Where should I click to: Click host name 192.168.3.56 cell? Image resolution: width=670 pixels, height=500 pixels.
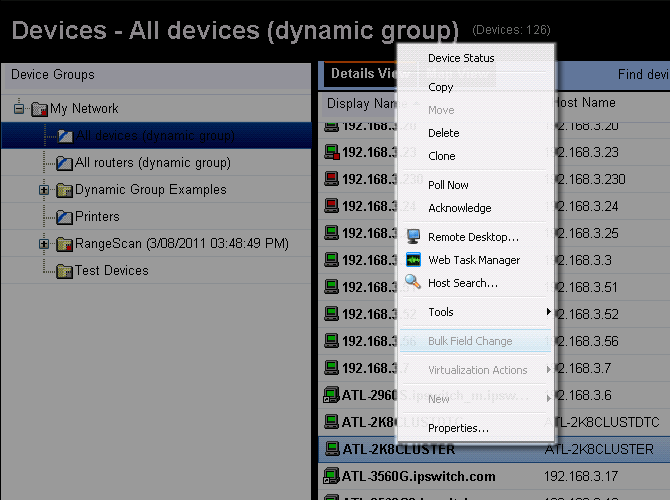(582, 341)
